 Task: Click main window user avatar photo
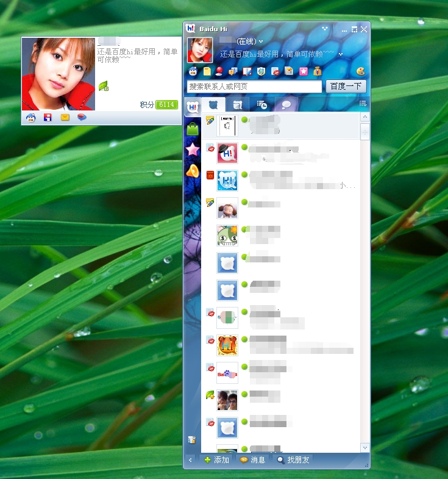(200, 50)
